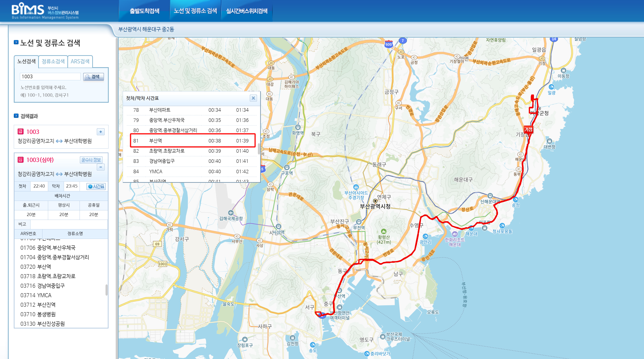Select stop 03720 부산역 in the list
This screenshot has height=359, width=644.
pos(36,267)
